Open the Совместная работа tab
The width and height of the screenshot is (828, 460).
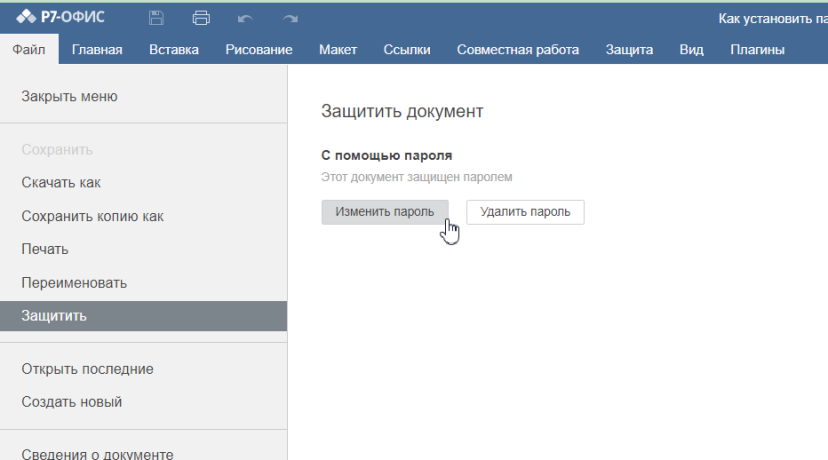tap(518, 50)
